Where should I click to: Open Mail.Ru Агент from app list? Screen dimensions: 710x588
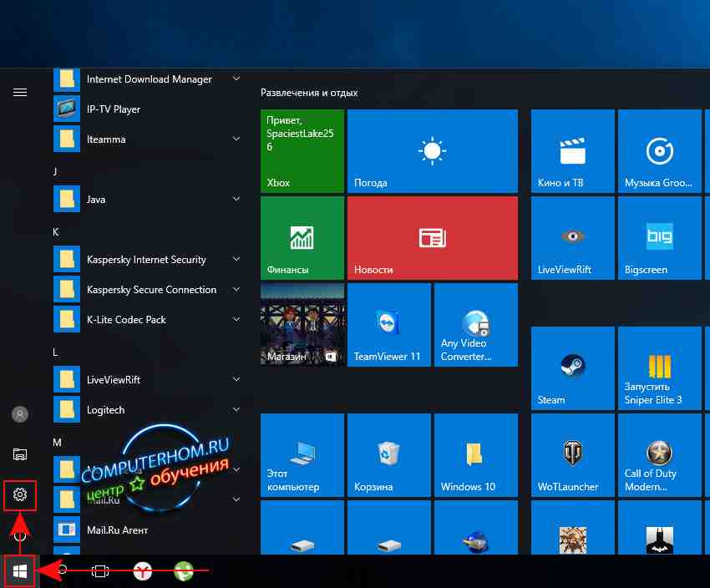coord(149,530)
